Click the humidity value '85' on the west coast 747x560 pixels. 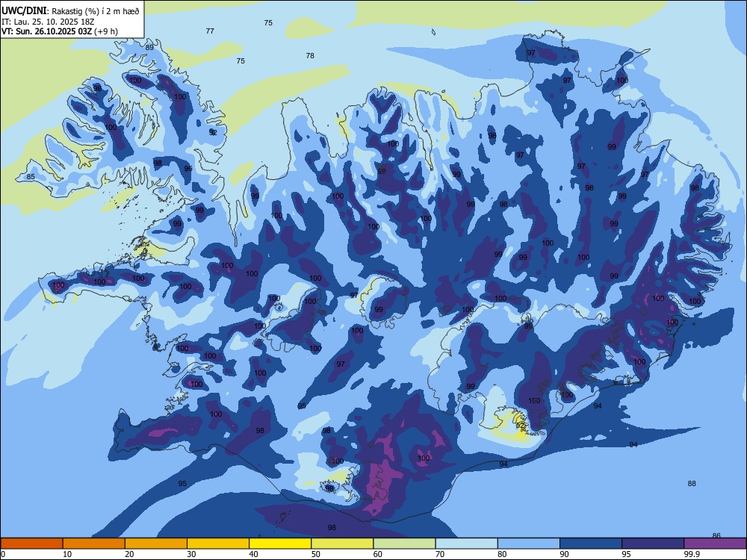pyautogui.click(x=31, y=177)
